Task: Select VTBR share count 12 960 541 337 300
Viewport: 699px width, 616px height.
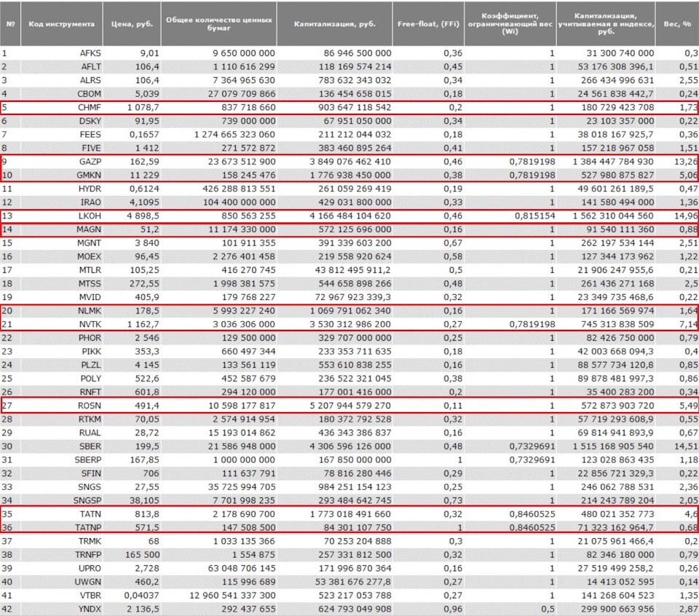Action: pos(232,596)
